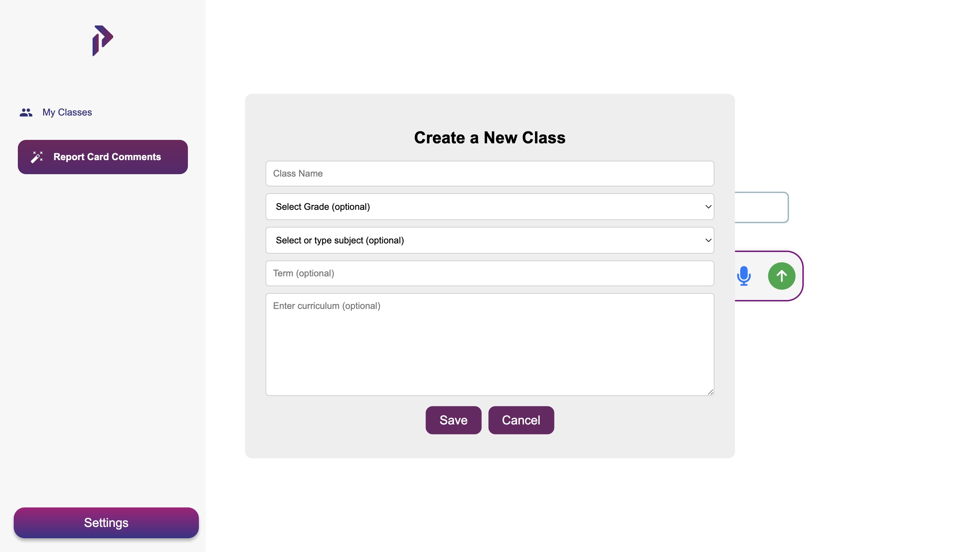Click the Term optional field

(489, 273)
